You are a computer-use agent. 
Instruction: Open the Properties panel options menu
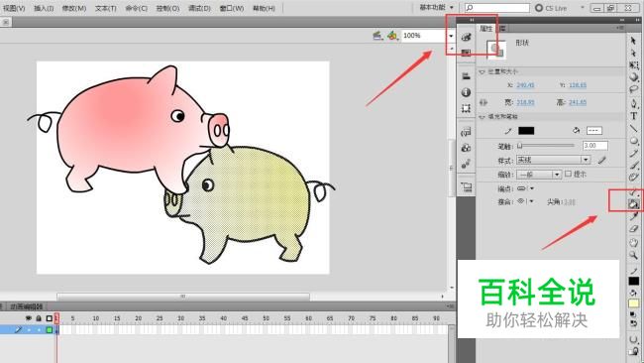coord(620,28)
